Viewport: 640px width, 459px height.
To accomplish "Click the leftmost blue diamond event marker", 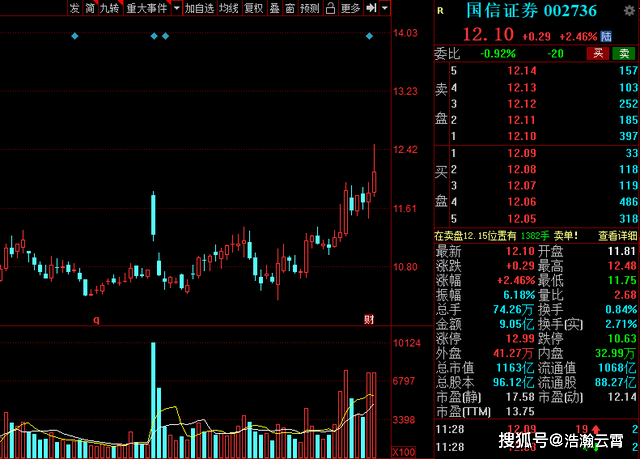I will [75, 36].
